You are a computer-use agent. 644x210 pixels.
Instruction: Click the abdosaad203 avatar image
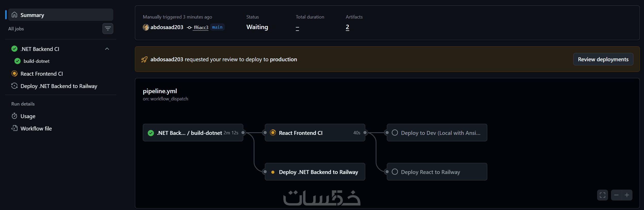146,27
